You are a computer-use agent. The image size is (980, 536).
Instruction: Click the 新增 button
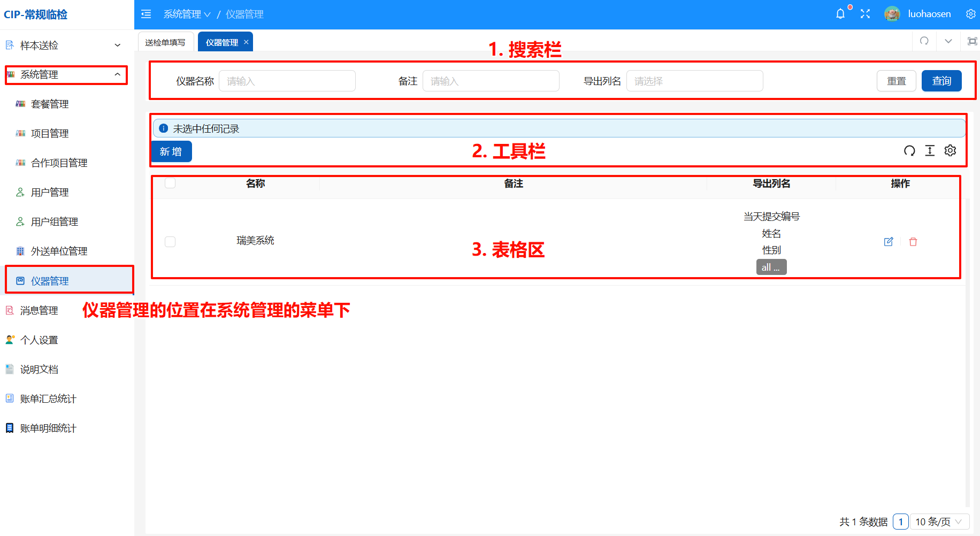[x=171, y=151]
